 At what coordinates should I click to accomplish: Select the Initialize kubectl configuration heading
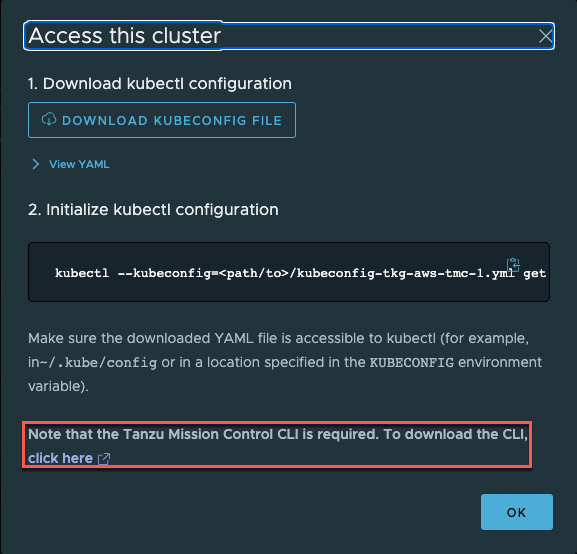[x=153, y=210]
